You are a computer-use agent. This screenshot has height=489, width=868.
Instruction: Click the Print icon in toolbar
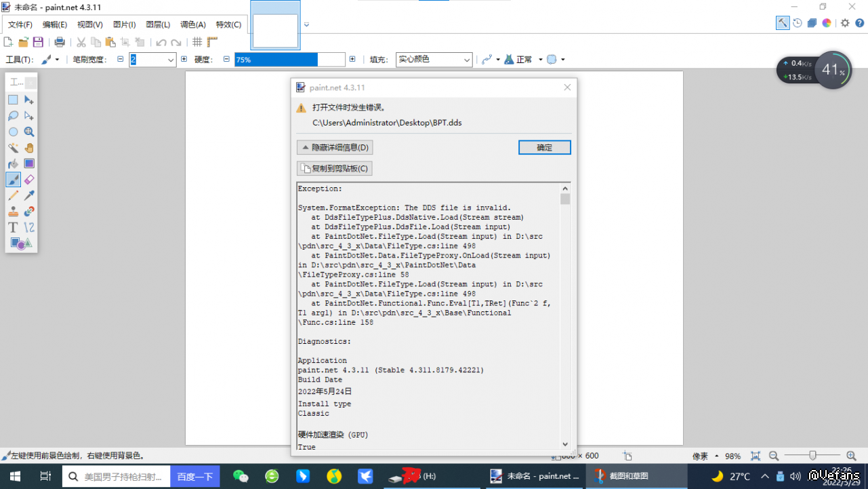pos(60,42)
